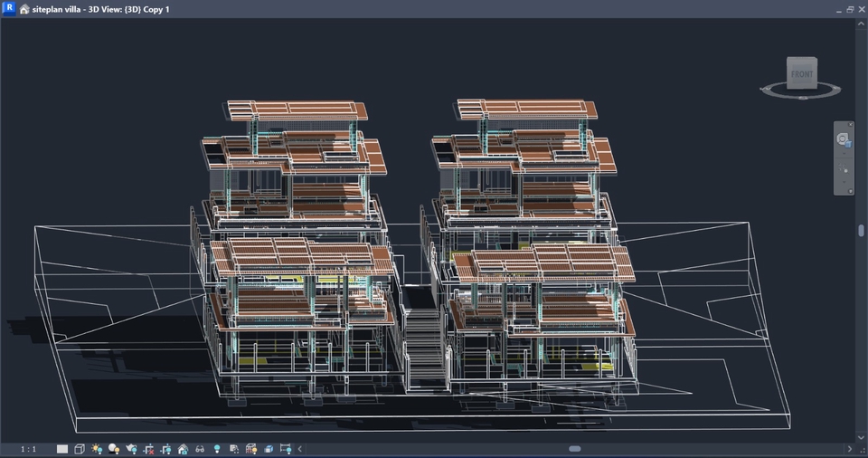Image resolution: width=868 pixels, height=458 pixels.
Task: Toggle Shadows sphere icon
Action: (x=114, y=449)
